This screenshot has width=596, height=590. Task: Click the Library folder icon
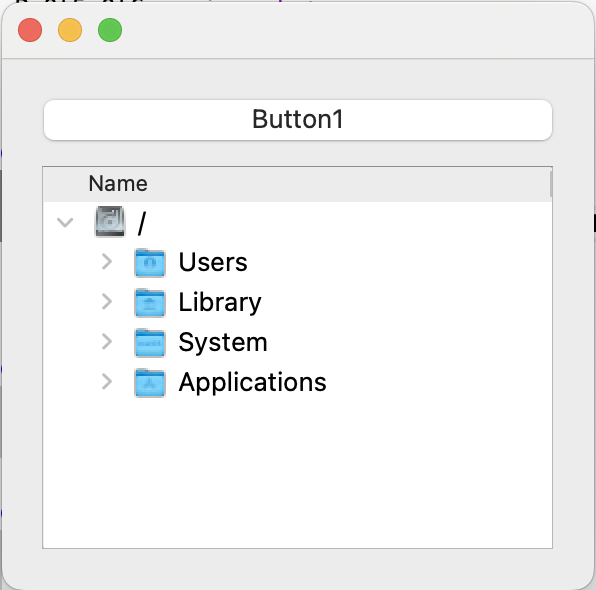(150, 302)
